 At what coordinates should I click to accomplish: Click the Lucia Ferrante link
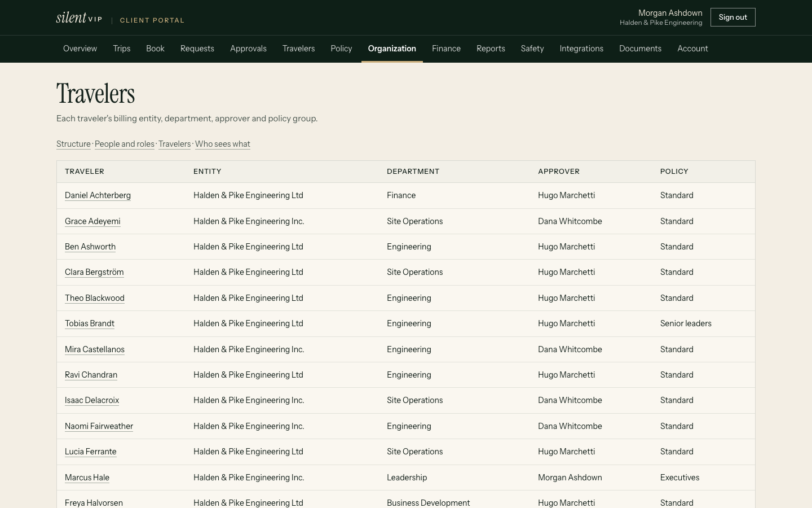(91, 452)
